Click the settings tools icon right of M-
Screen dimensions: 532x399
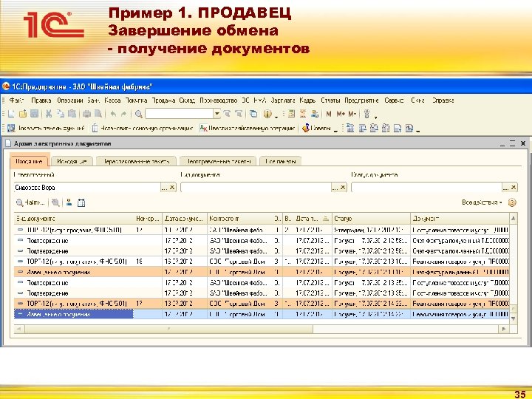tap(366, 114)
